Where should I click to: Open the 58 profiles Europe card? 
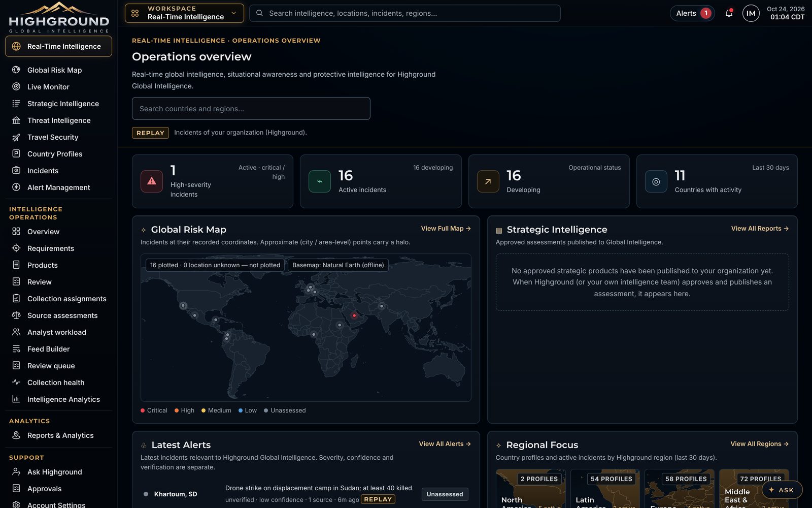coord(679,489)
